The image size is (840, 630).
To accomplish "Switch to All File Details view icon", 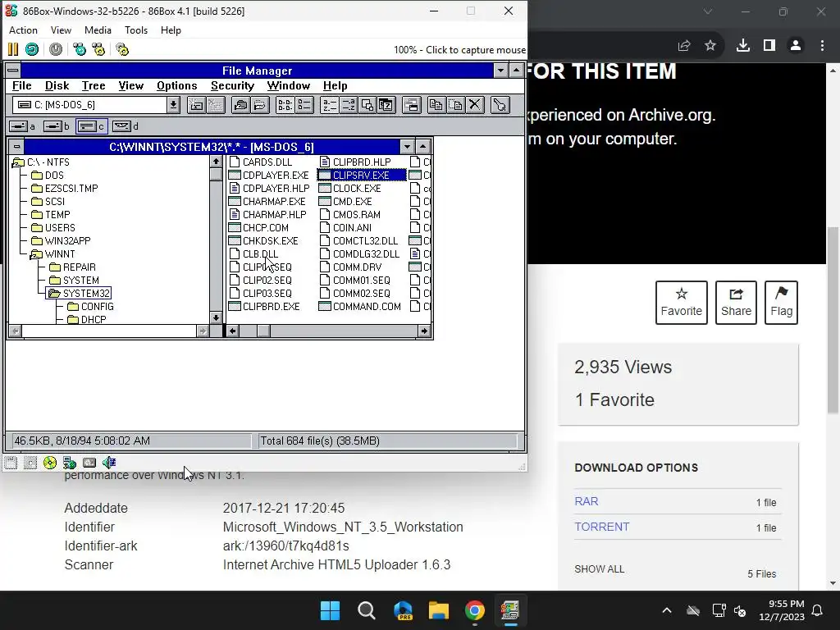I will coord(304,105).
